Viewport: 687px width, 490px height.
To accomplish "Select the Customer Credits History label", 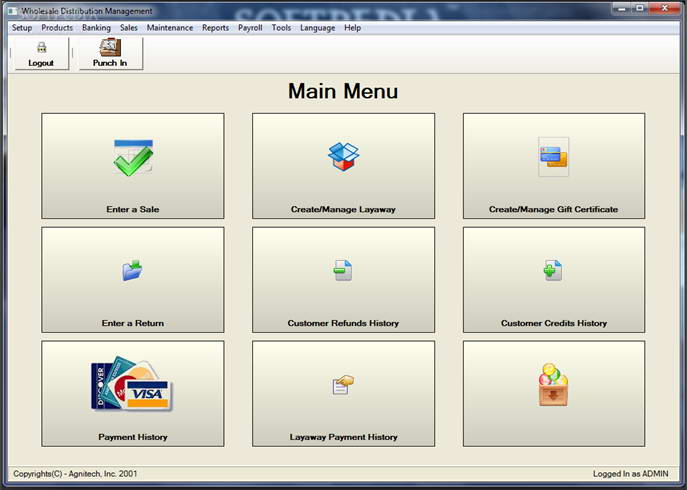I will [x=554, y=323].
